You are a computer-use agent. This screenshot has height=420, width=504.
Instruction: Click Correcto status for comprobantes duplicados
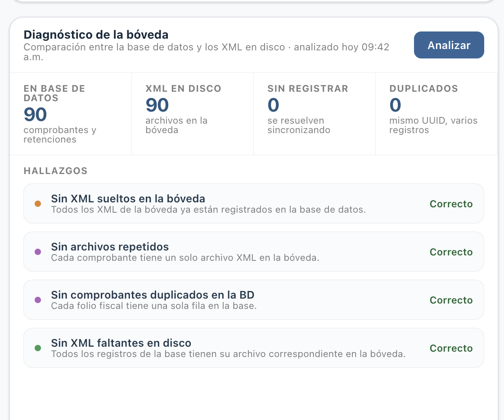click(x=451, y=300)
